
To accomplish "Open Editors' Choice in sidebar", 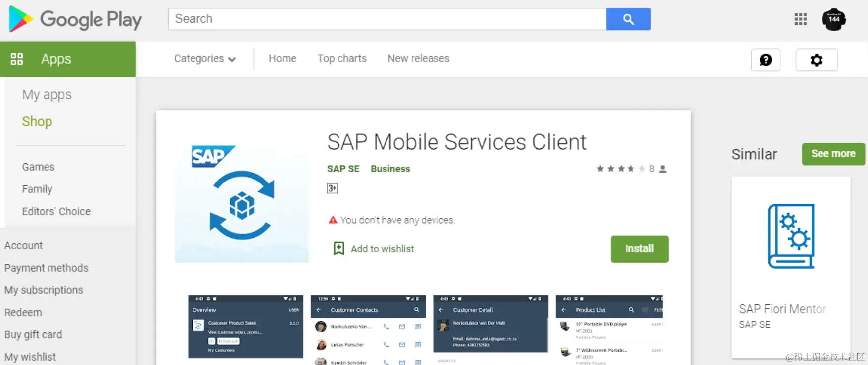I will click(x=56, y=211).
